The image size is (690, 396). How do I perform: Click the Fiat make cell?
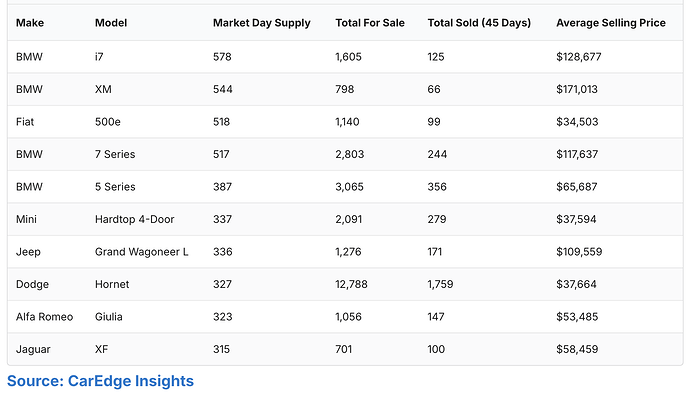[x=25, y=122]
